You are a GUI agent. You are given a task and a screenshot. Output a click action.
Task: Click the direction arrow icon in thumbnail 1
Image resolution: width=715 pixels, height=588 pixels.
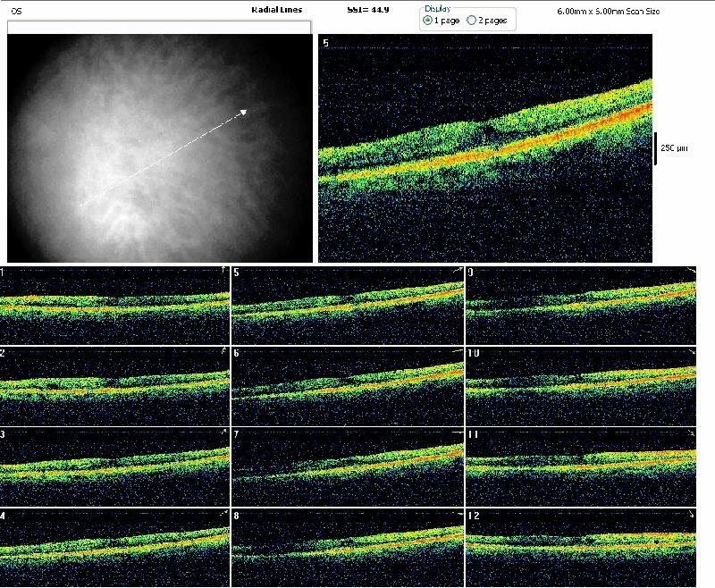point(223,270)
